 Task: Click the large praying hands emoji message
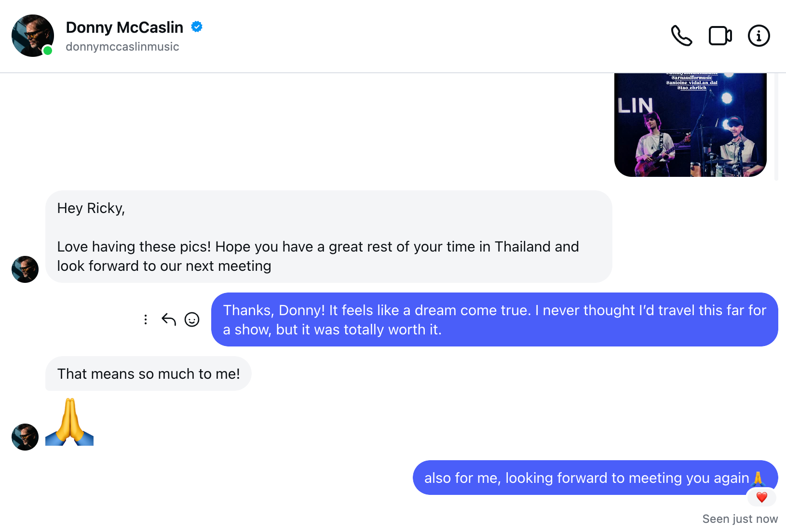click(x=69, y=422)
